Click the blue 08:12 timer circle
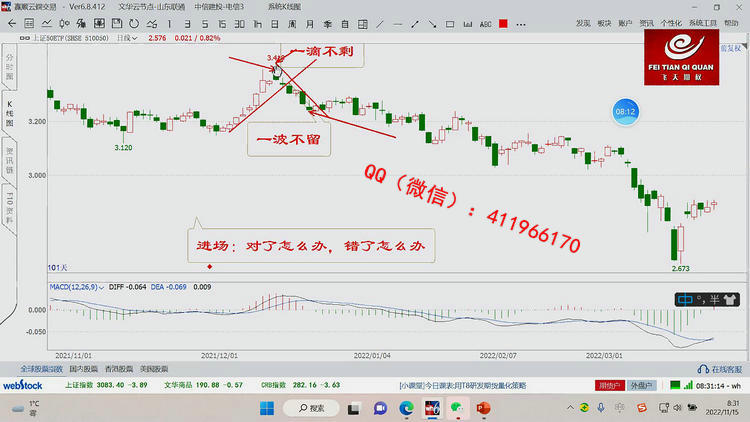 click(626, 112)
